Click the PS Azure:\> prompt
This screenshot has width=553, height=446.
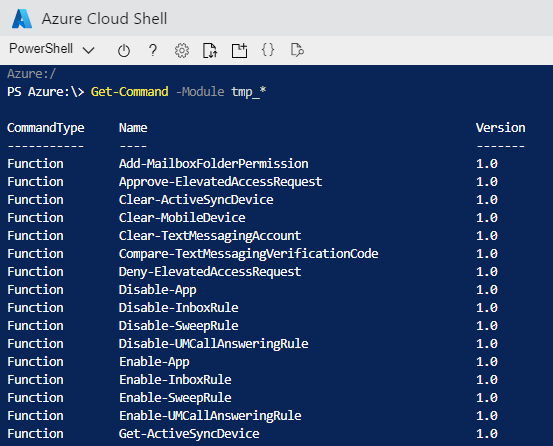(x=45, y=92)
